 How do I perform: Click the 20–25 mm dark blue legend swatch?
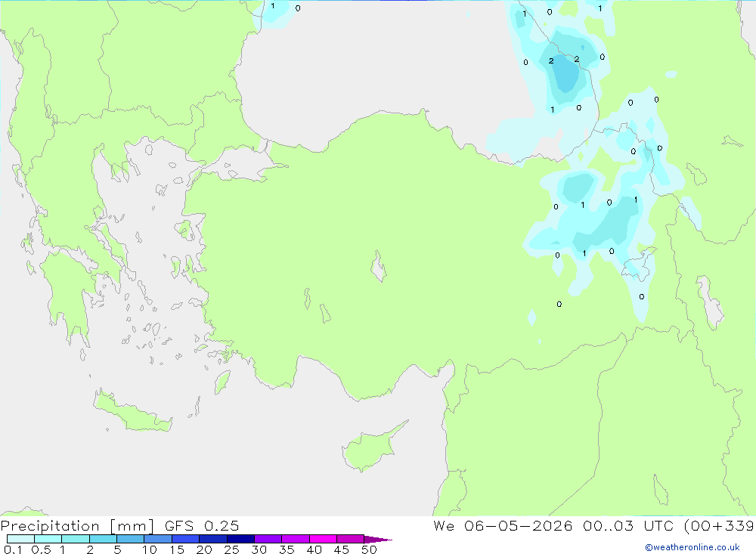[213, 539]
